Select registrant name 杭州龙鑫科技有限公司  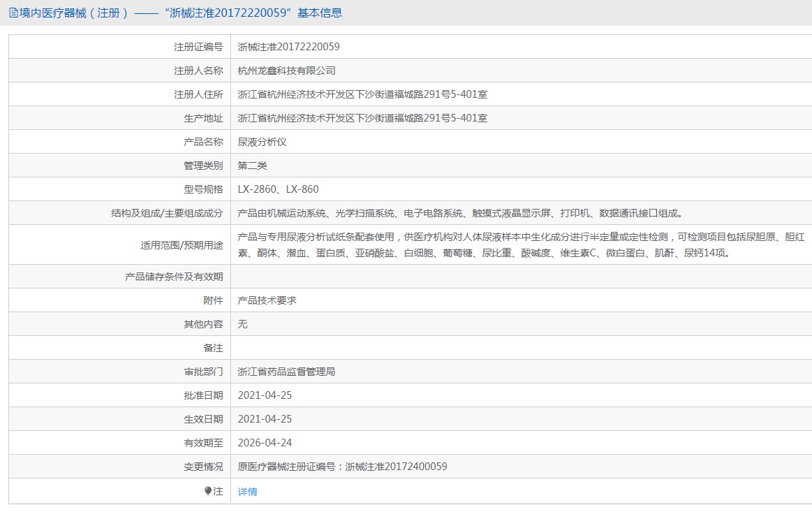286,71
